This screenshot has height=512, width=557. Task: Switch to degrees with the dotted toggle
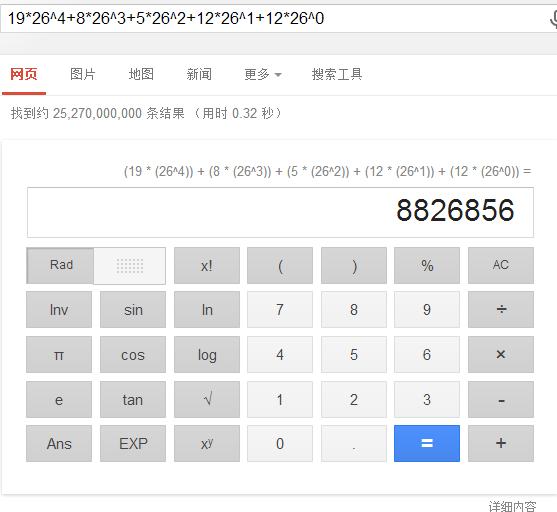pos(130,266)
